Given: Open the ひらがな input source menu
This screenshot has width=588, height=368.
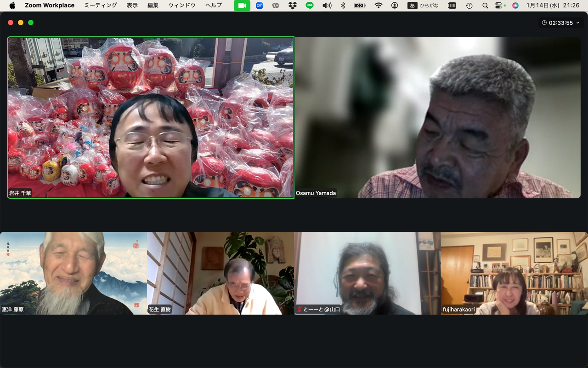Looking at the screenshot, I should [423, 6].
